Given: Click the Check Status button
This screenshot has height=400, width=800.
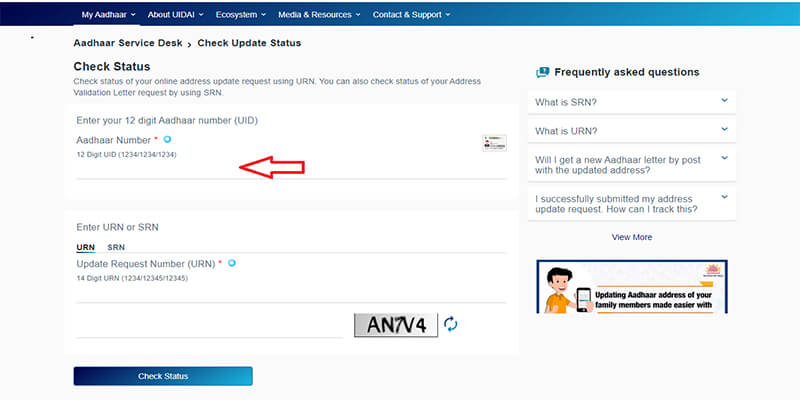Looking at the screenshot, I should (x=163, y=376).
